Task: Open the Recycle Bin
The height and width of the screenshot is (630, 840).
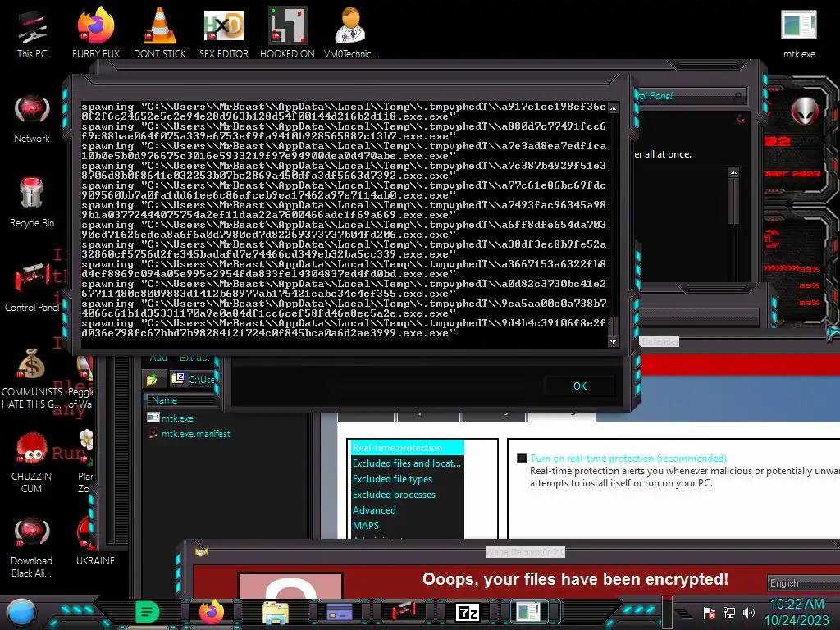Action: tap(32, 203)
